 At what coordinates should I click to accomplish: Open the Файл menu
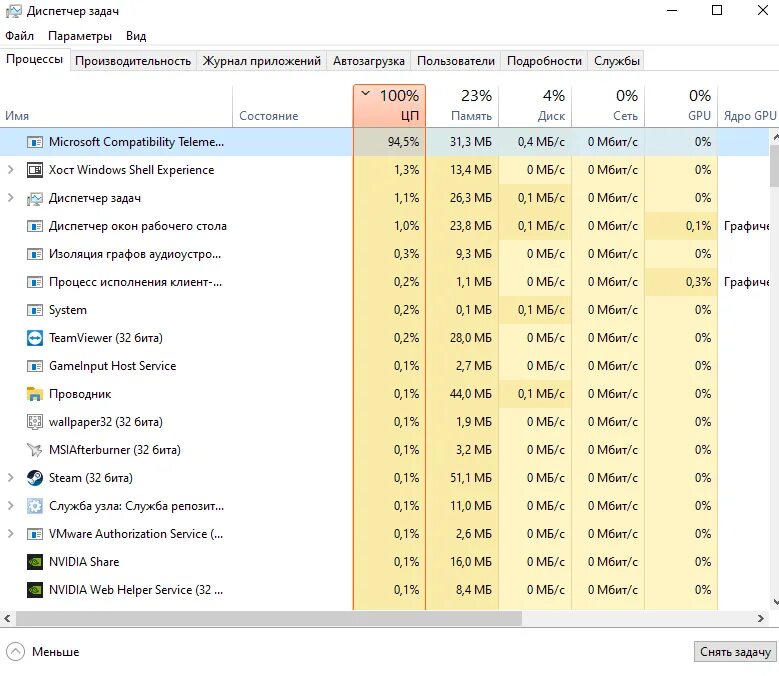(x=19, y=36)
